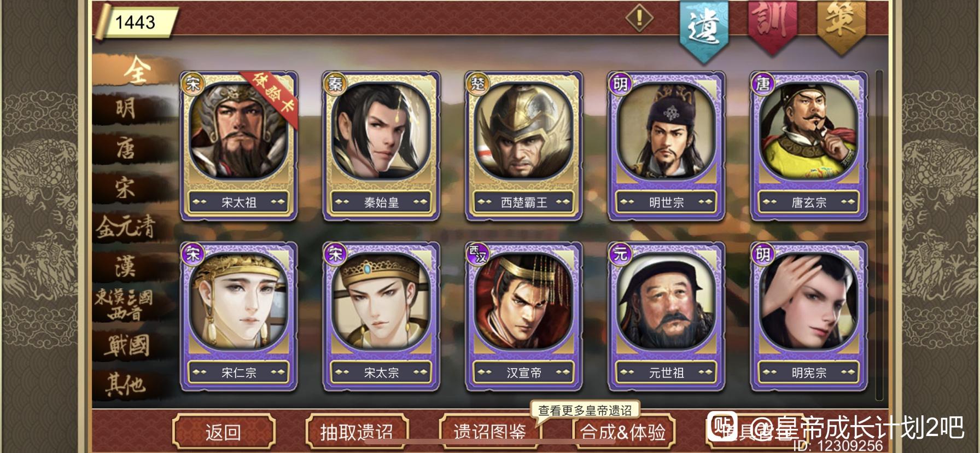Switch to 金元清 dynasty filter
The height and width of the screenshot is (453, 980).
point(126,226)
